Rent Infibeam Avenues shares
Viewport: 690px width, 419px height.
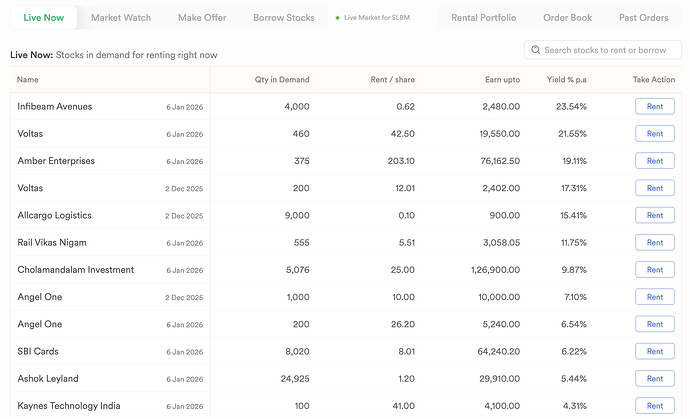[654, 106]
